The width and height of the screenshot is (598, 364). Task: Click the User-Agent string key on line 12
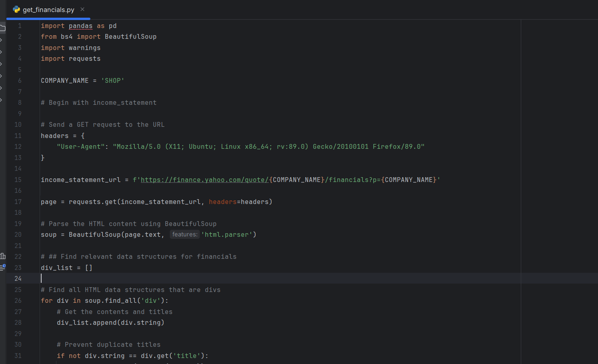tap(80, 147)
